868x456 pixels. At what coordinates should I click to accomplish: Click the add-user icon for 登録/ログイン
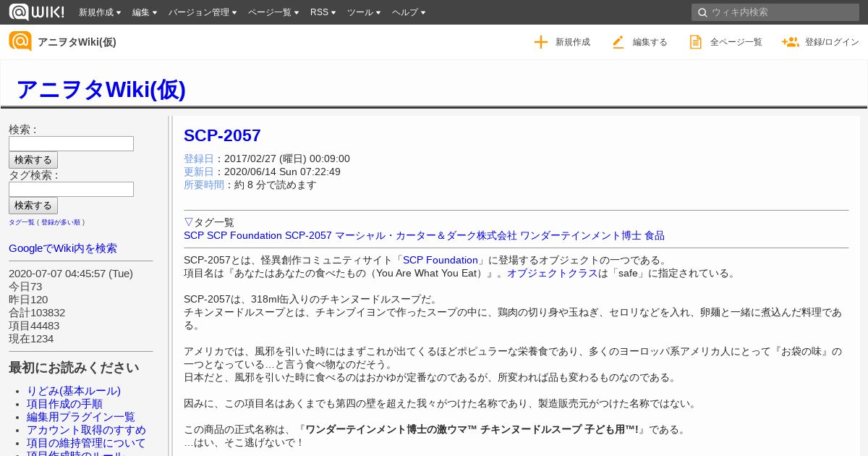click(790, 42)
